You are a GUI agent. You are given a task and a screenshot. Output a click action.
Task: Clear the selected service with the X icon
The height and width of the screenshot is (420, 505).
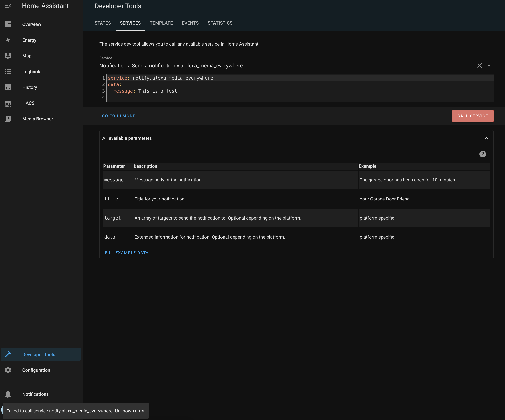480,65
